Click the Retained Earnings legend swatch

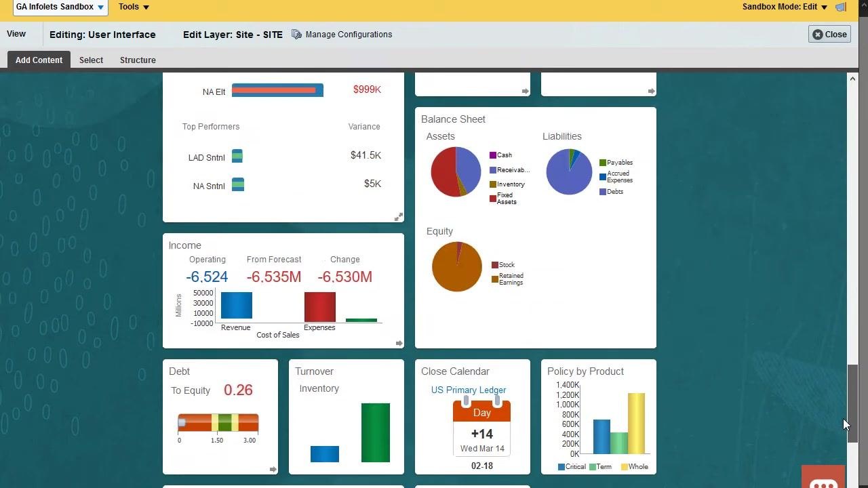pos(495,279)
